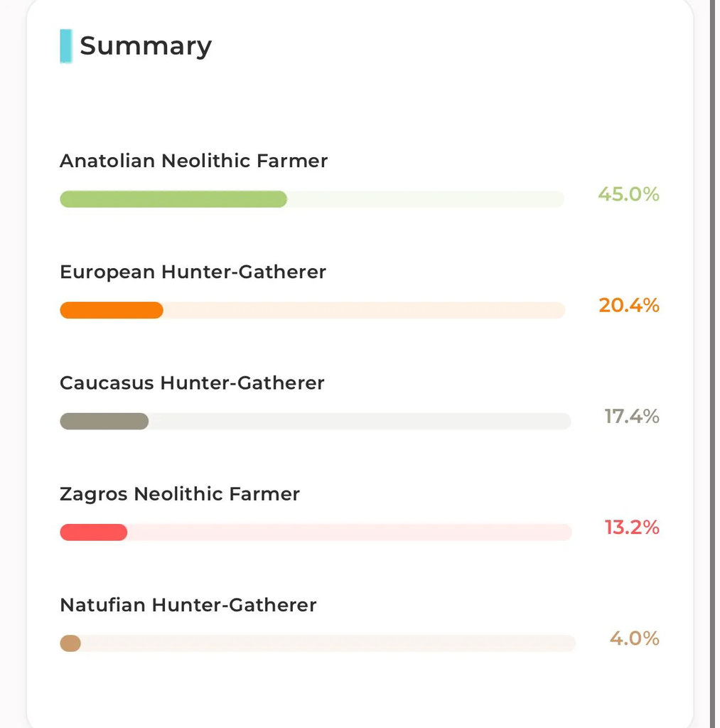
Task: Click the green Anatolian Neolithic Farmer bar
Action: 173,199
